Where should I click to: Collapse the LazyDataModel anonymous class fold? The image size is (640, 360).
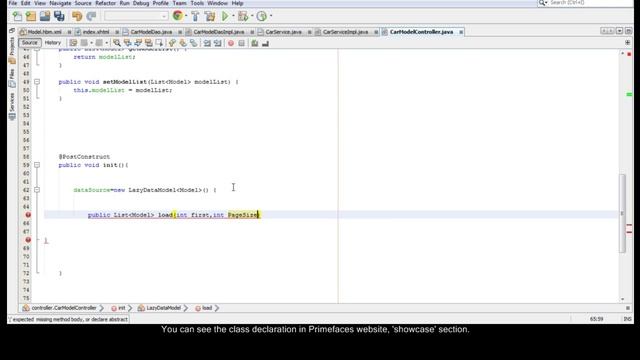(37, 190)
